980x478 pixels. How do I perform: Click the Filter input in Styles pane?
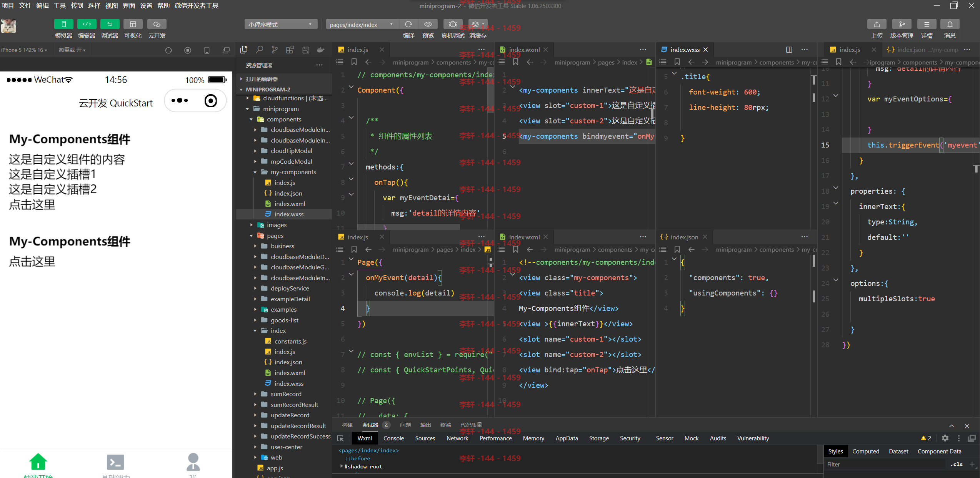[x=885, y=464]
